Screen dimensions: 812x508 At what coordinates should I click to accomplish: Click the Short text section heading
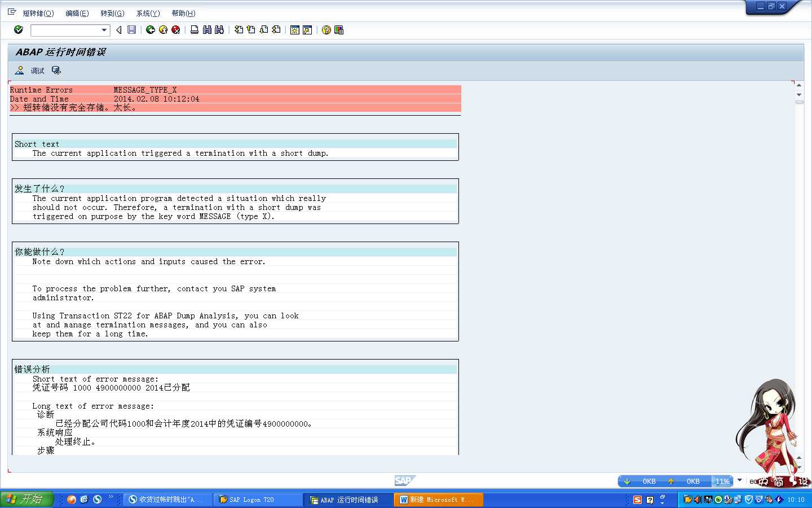click(37, 144)
